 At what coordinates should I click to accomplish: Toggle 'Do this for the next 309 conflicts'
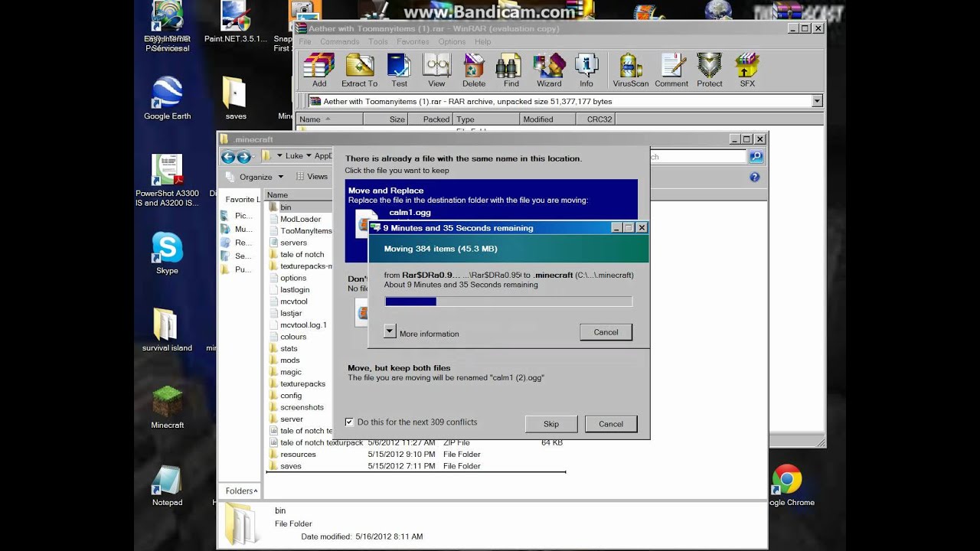pos(349,422)
